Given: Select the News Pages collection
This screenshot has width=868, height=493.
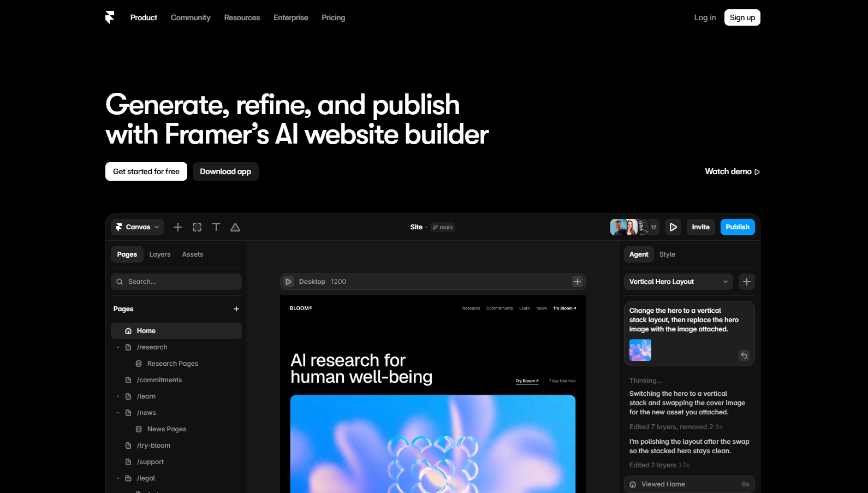Looking at the screenshot, I should 167,429.
